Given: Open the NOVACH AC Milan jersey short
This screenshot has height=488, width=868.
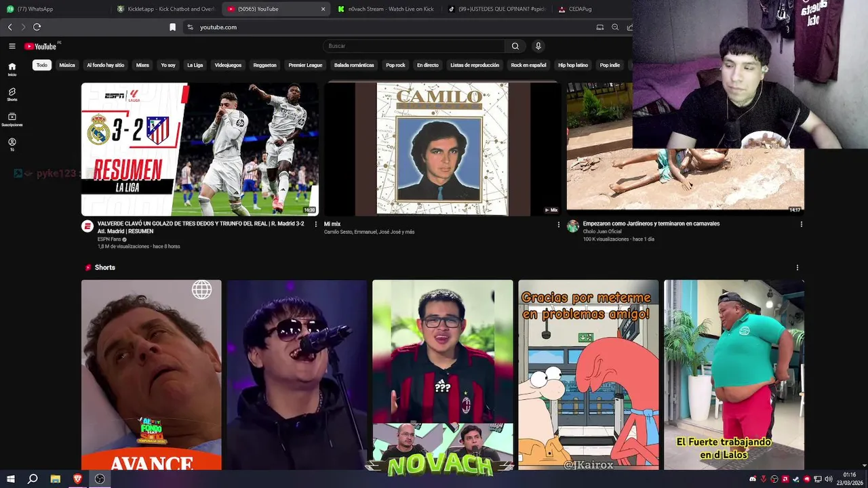Looking at the screenshot, I should coord(443,375).
